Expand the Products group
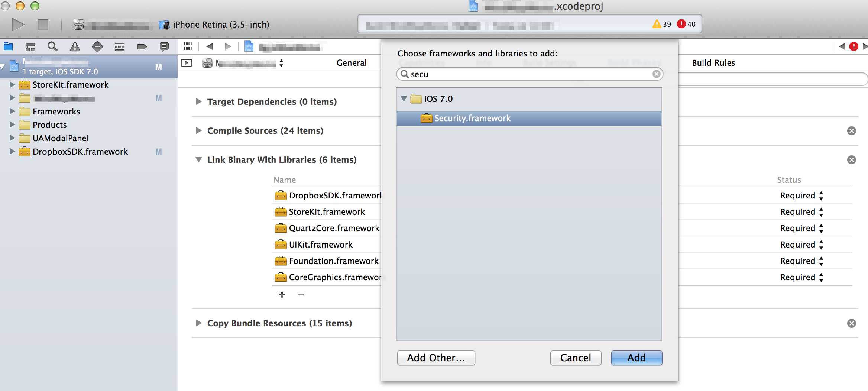The image size is (868, 391). point(12,125)
